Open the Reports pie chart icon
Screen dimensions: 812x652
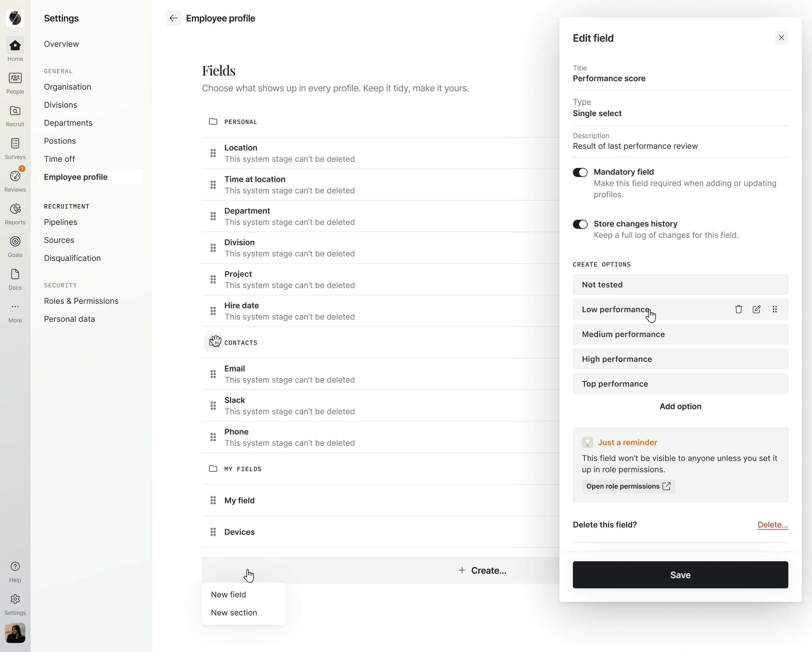click(15, 209)
